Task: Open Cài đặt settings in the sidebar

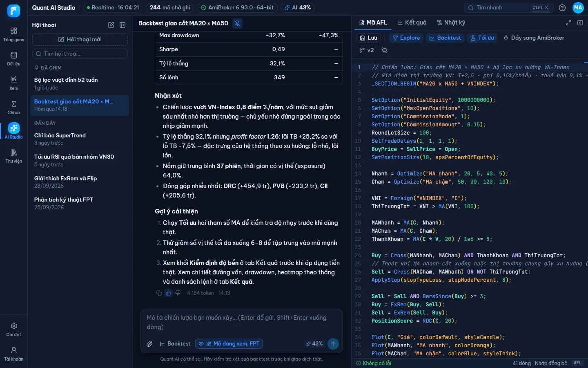Action: point(13,329)
